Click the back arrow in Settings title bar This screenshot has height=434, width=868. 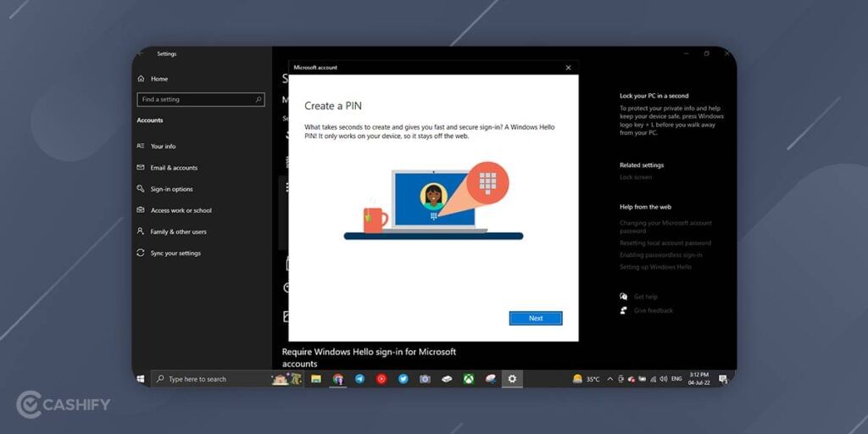pyautogui.click(x=141, y=53)
